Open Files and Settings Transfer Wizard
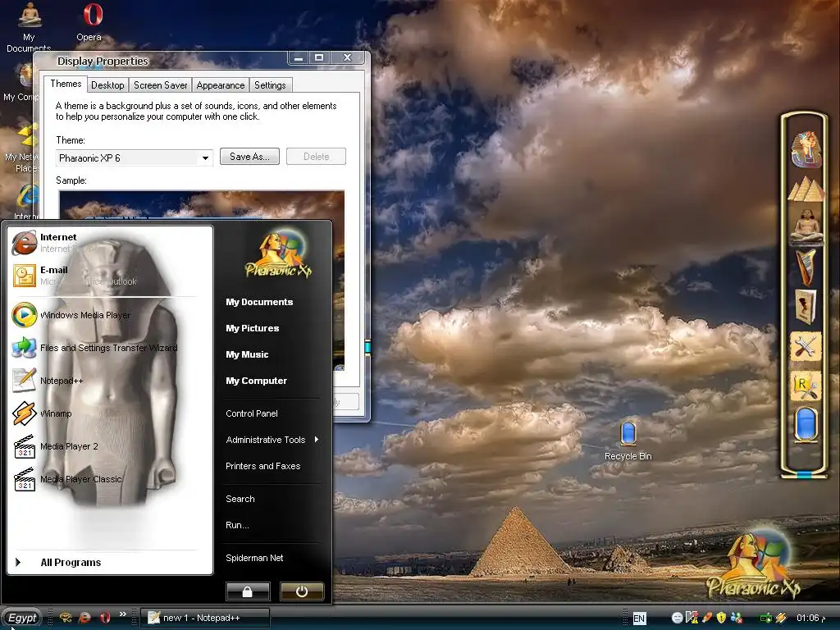 pyautogui.click(x=110, y=348)
